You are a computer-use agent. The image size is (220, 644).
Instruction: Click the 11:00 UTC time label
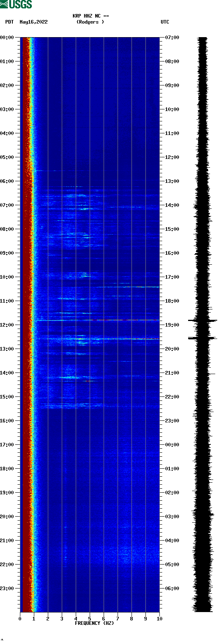pyautogui.click(x=172, y=133)
